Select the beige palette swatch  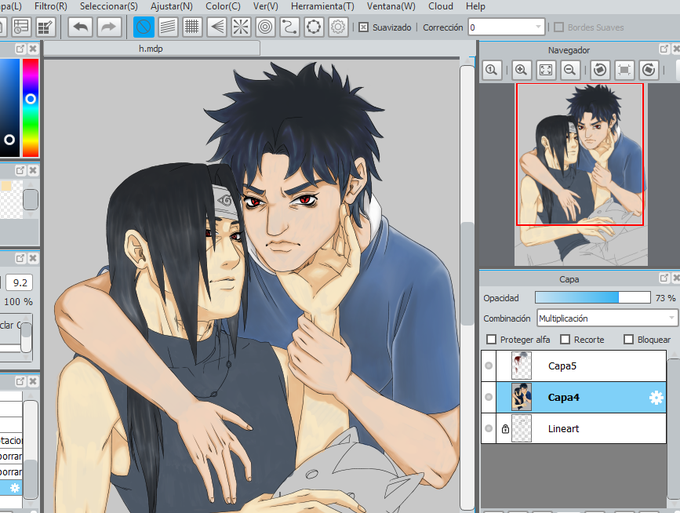(6, 186)
